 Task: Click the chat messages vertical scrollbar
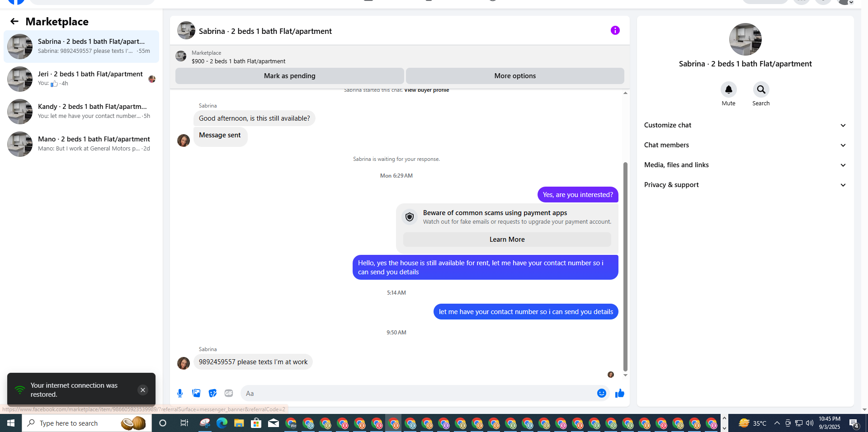click(625, 267)
